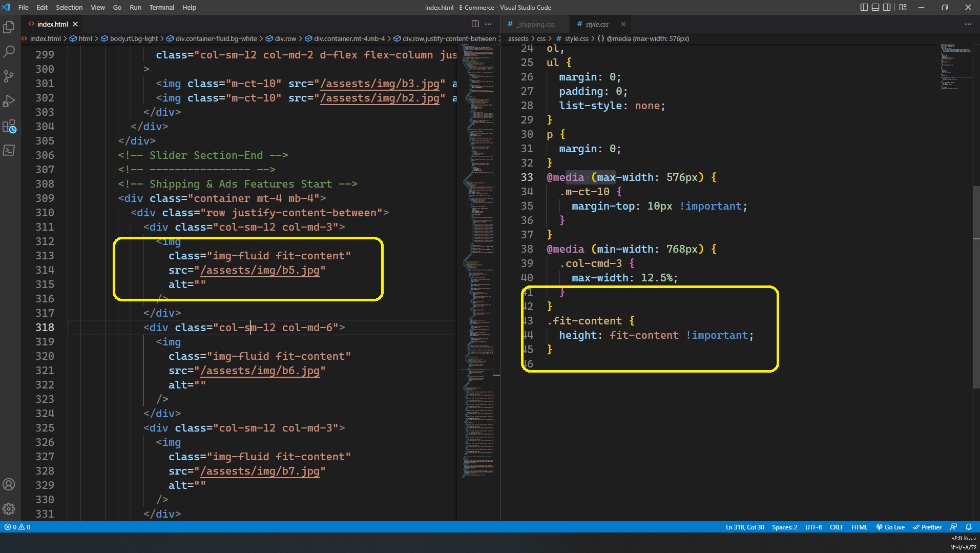Open the Source Control view

click(x=9, y=76)
